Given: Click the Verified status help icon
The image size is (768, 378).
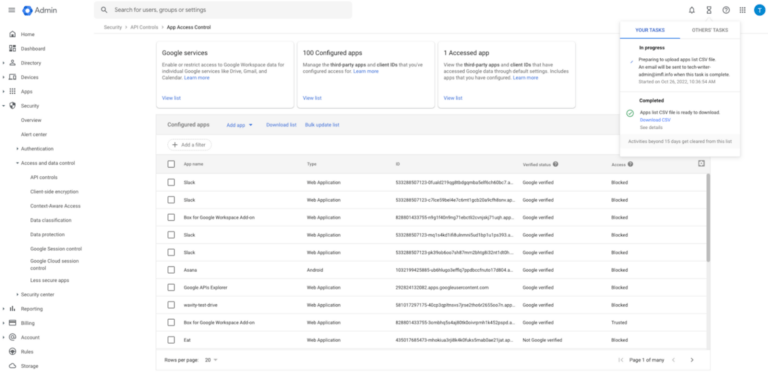Looking at the screenshot, I should pyautogui.click(x=556, y=164).
